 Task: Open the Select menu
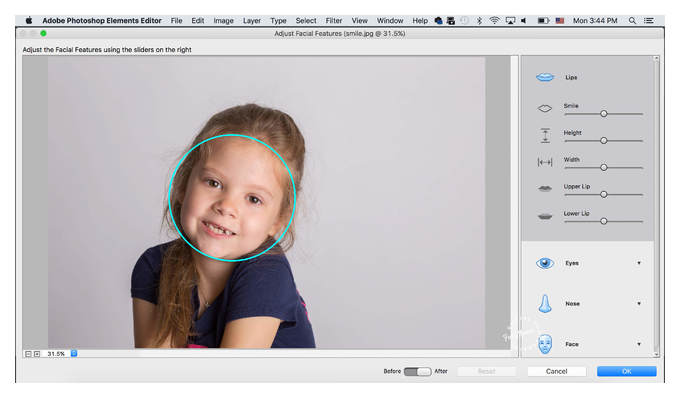306,20
